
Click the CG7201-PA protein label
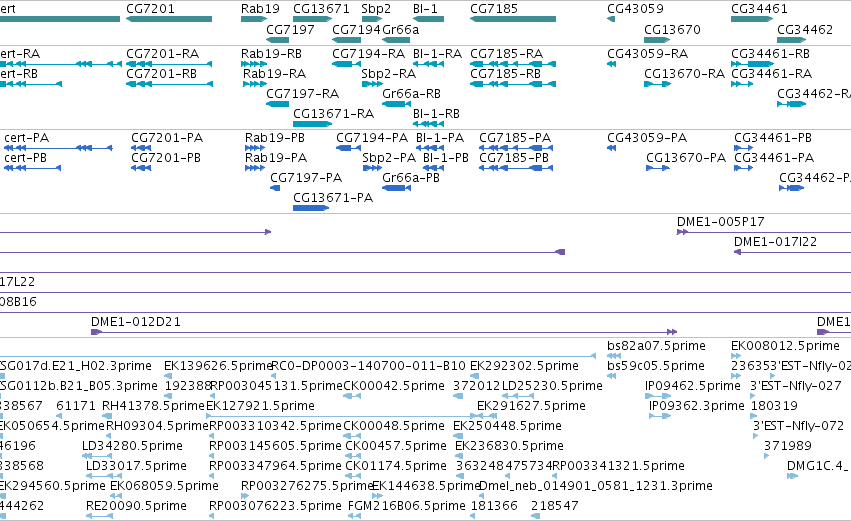click(167, 138)
